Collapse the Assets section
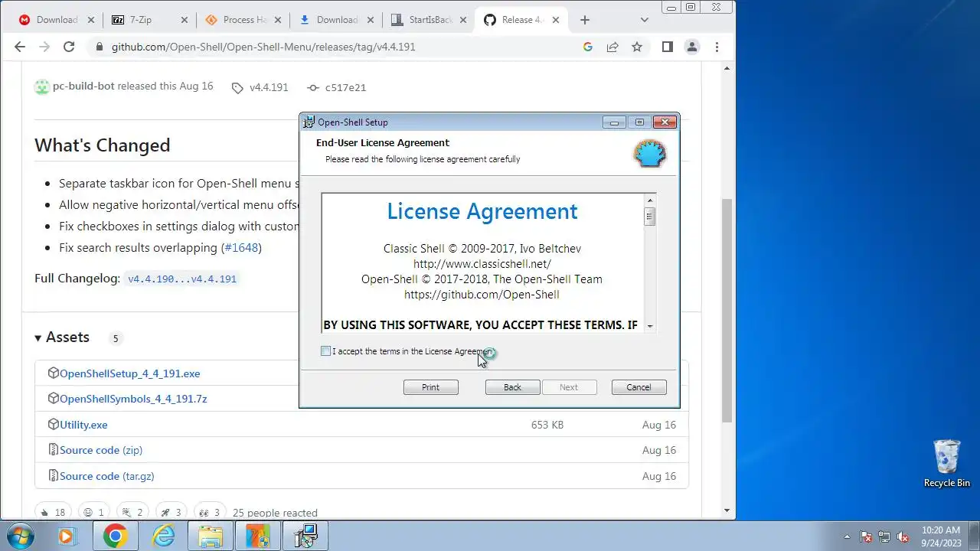This screenshot has width=980, height=551. click(62, 337)
